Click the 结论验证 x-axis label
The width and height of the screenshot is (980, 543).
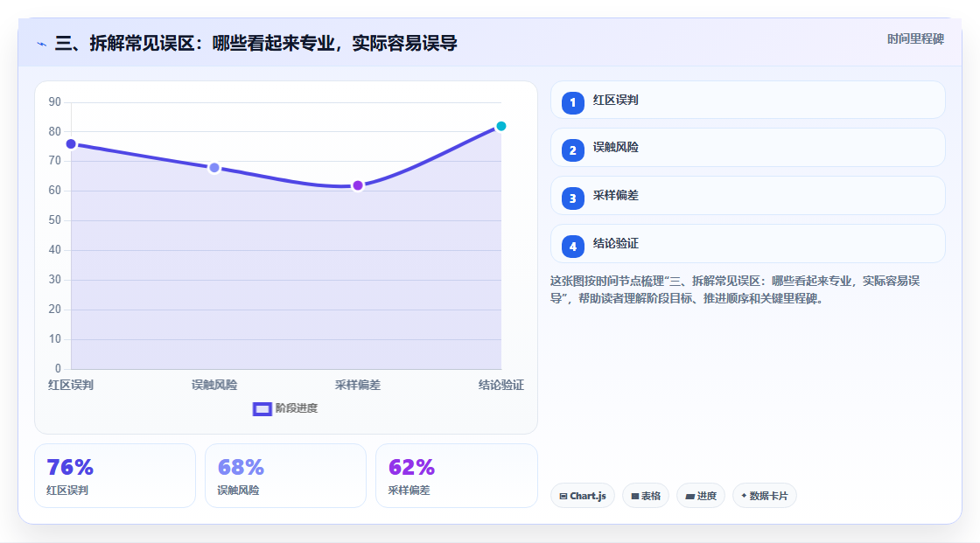tap(501, 385)
